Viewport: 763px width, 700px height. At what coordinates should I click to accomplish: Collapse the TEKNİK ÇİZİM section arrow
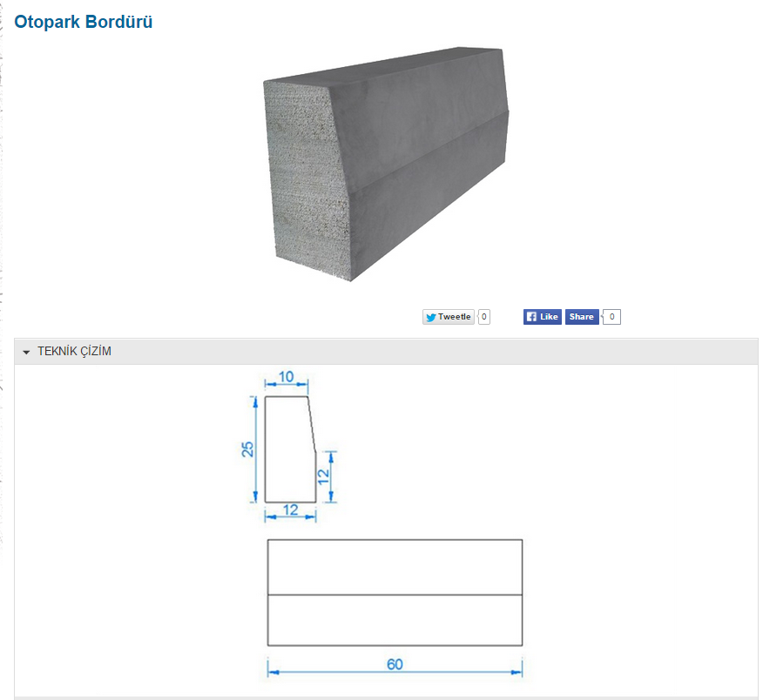(x=26, y=352)
